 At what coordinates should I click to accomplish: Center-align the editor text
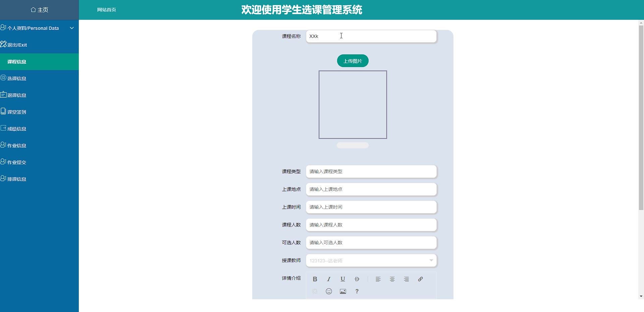tap(392, 279)
